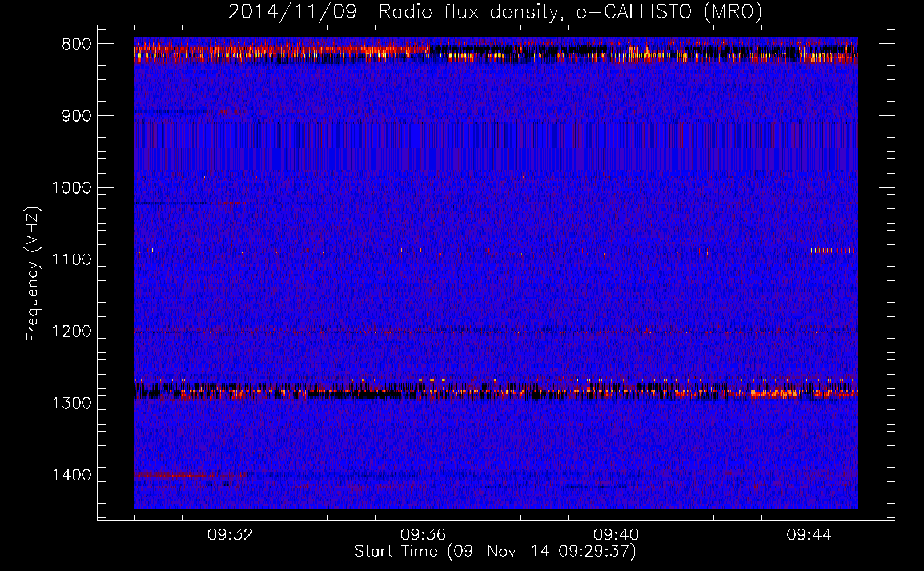Click the bright interference band near 800 MHz
924x571 pixels.
[496, 53]
